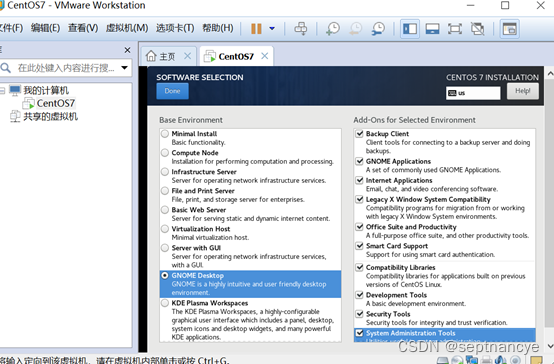Screen dimensions: 554x364
Task: Select CentOS7 in the library tree
Action: click(x=55, y=103)
